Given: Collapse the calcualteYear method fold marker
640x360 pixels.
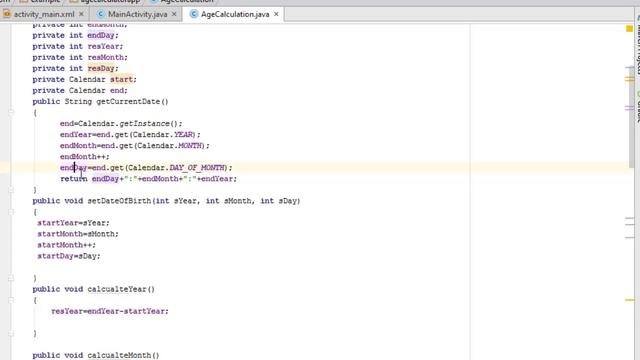Looking at the screenshot, I should 11,300.
